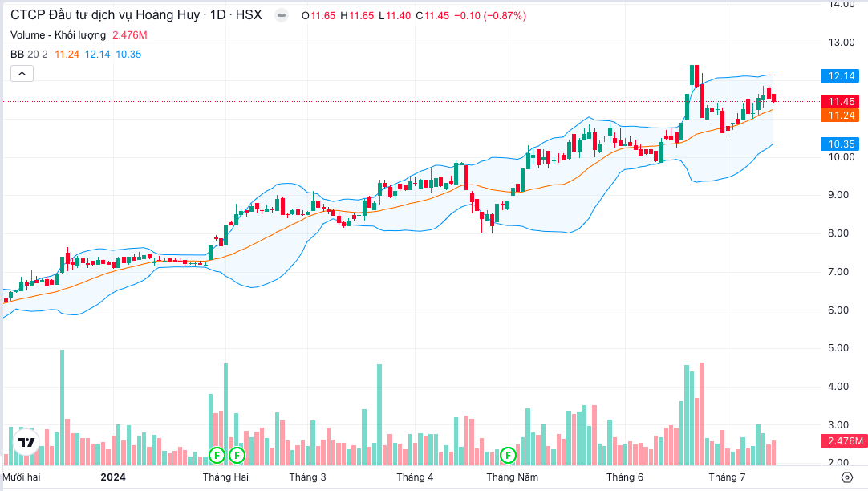Click the Tháng 7 time axis label

coord(727,477)
